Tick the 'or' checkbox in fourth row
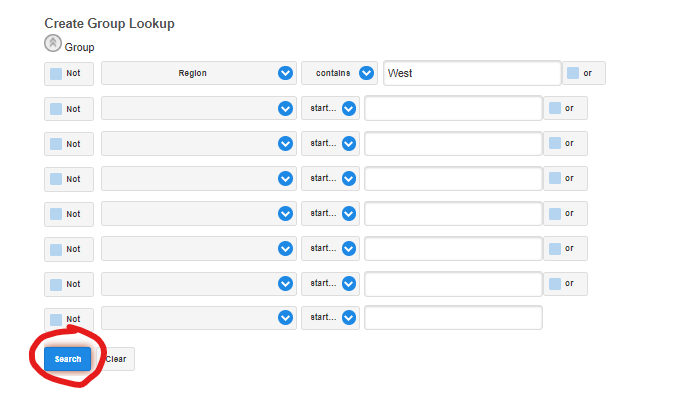 555,178
